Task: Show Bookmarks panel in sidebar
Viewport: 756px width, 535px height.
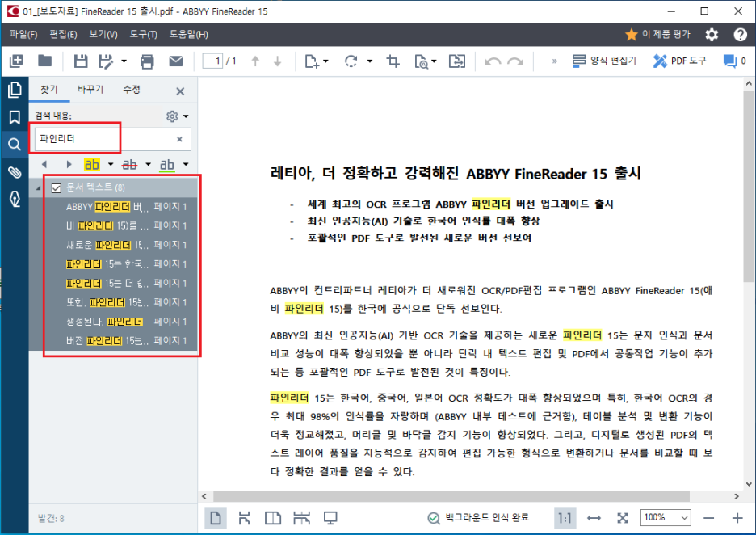Action: click(x=15, y=117)
